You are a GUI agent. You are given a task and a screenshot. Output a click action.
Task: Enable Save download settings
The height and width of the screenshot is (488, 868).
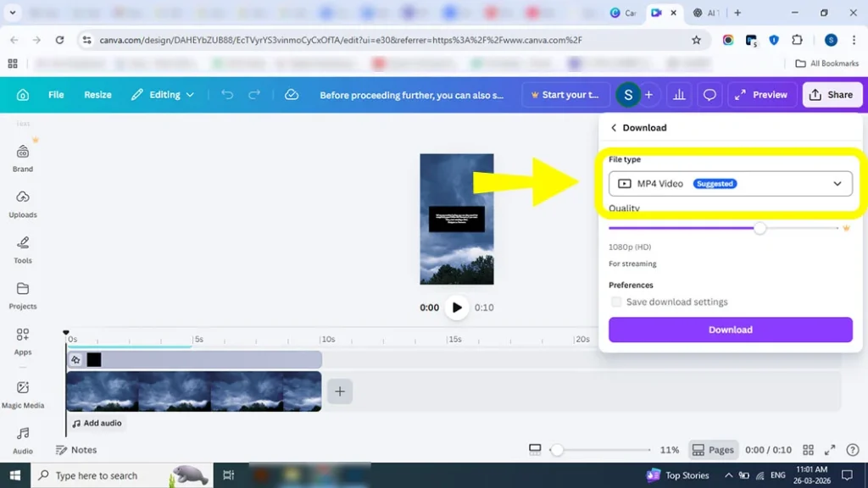coord(616,302)
